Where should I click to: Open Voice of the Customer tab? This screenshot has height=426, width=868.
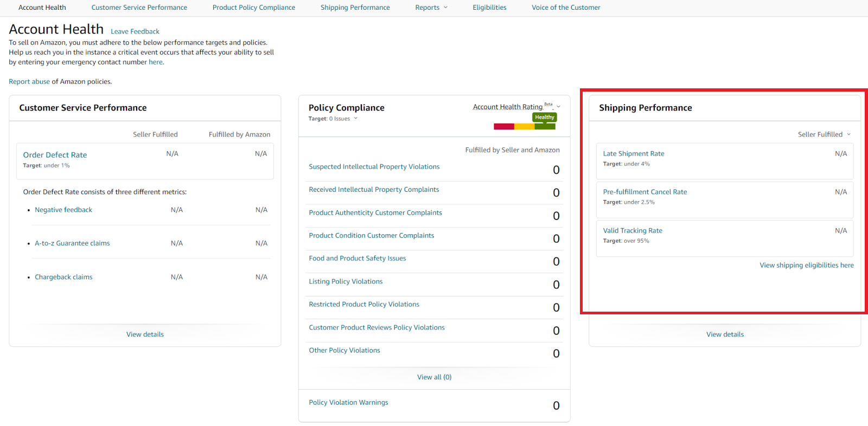(565, 8)
